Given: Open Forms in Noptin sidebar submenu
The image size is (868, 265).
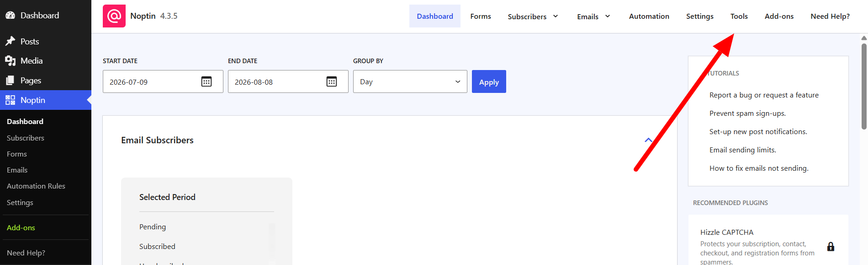Looking at the screenshot, I should [17, 154].
